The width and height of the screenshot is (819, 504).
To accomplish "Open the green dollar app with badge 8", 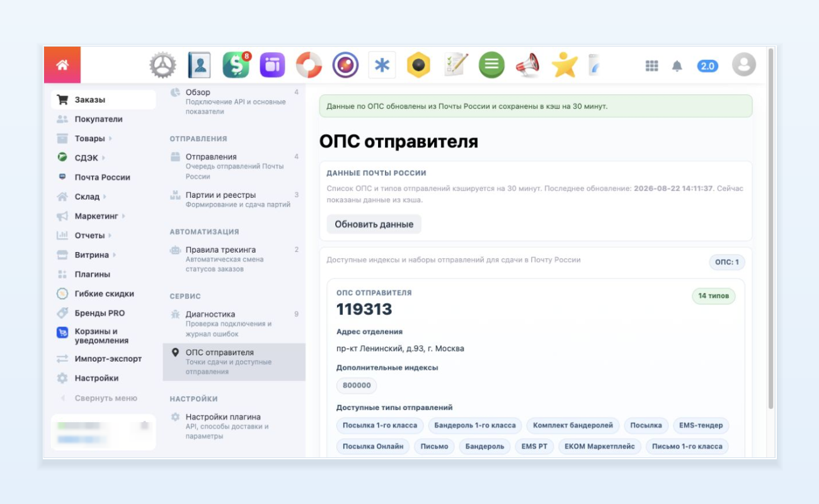I will click(x=236, y=65).
